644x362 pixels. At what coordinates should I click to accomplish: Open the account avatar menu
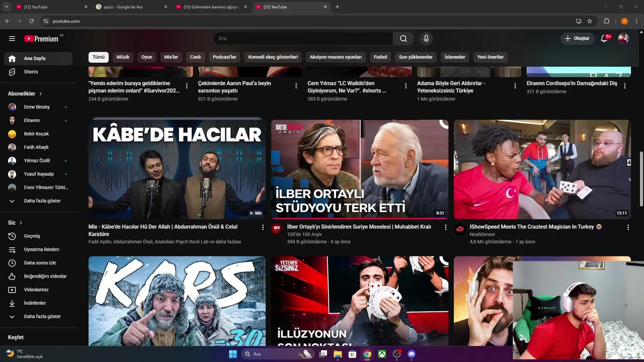coord(623,39)
